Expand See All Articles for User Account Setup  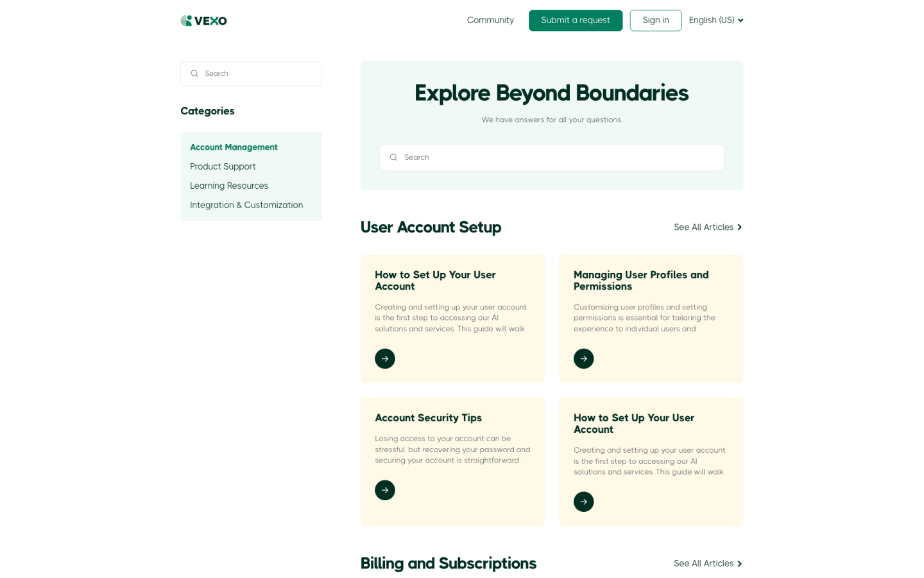(707, 227)
